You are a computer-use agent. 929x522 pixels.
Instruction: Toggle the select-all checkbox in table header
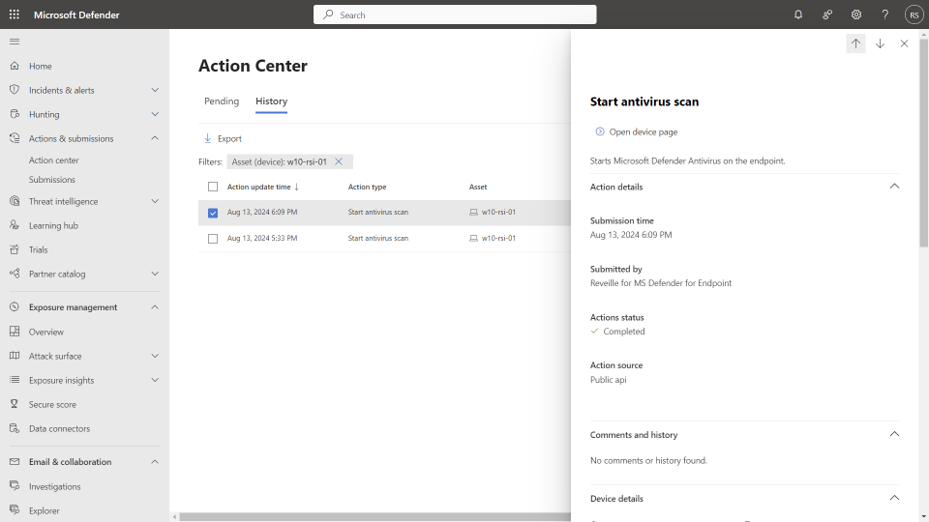pyautogui.click(x=213, y=187)
